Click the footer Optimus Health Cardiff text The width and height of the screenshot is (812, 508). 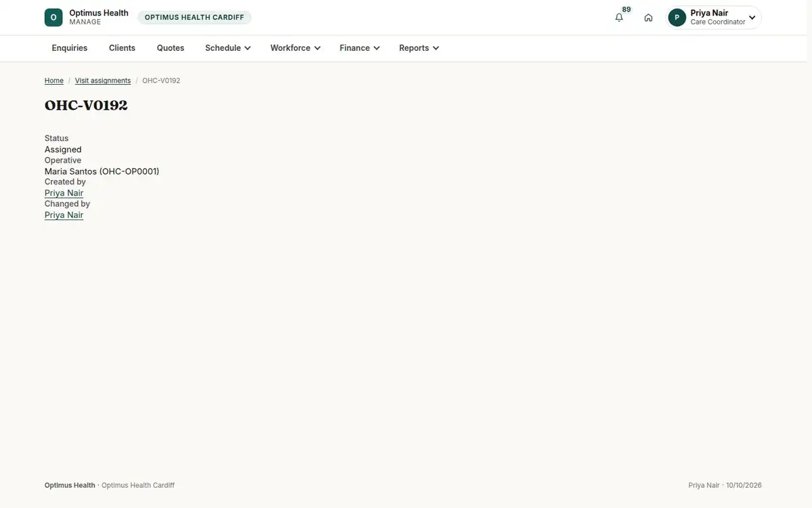[138, 486]
